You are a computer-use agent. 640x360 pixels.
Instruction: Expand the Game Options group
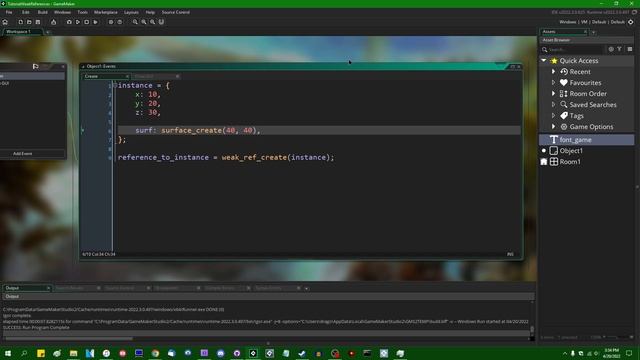pyautogui.click(x=553, y=127)
